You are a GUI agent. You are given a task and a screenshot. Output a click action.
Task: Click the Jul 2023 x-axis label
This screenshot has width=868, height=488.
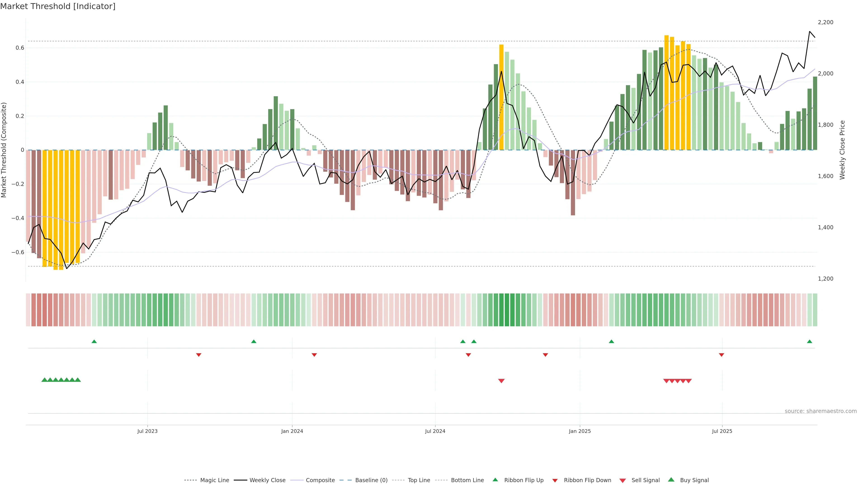(147, 431)
